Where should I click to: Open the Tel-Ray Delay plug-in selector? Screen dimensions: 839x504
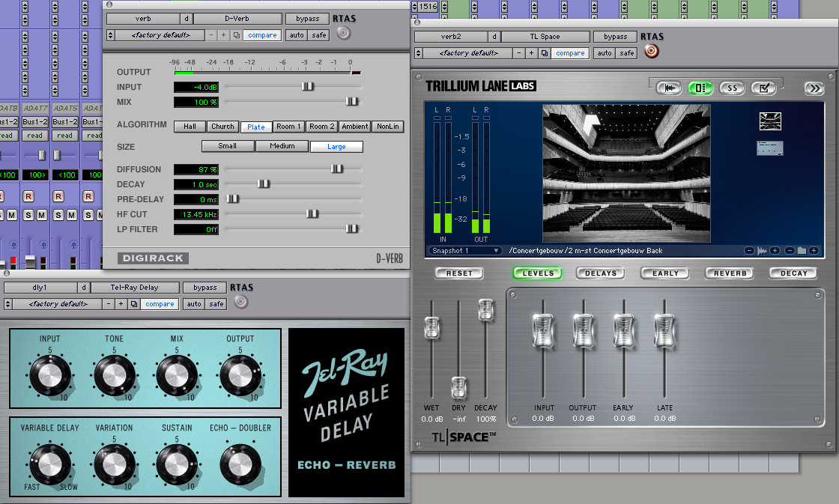[x=134, y=288]
